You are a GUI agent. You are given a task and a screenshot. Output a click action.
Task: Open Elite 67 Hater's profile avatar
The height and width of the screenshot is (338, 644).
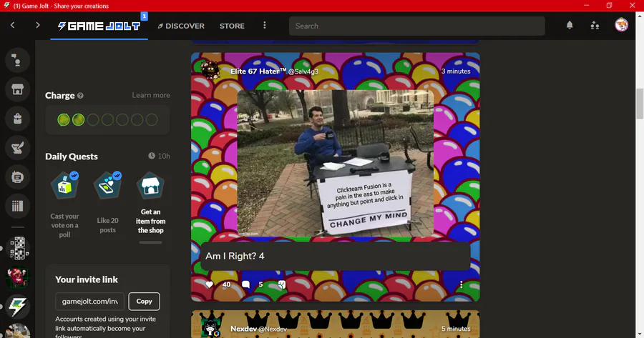pyautogui.click(x=210, y=71)
